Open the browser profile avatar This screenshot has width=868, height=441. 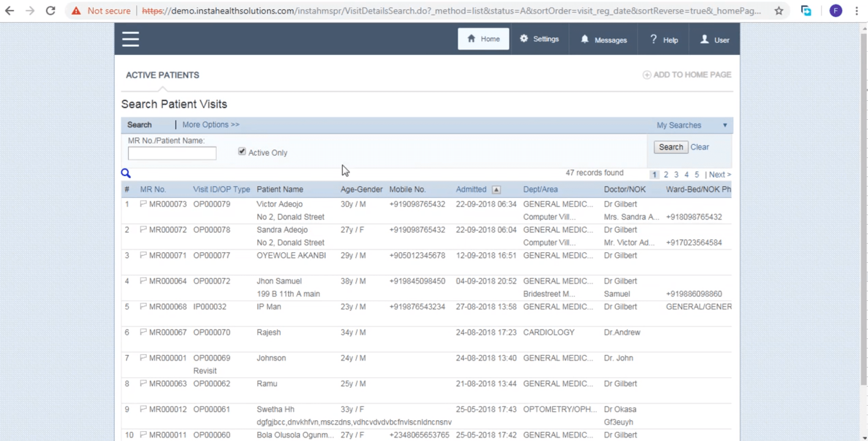point(836,11)
